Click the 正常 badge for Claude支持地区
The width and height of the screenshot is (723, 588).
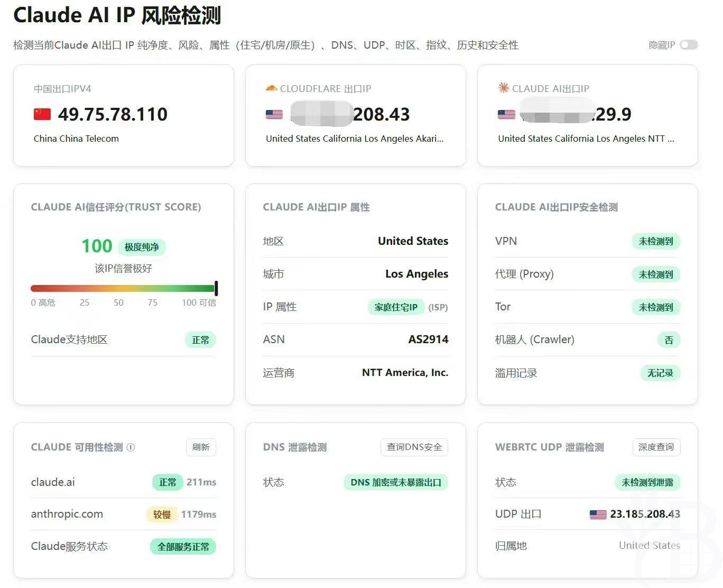coord(200,340)
